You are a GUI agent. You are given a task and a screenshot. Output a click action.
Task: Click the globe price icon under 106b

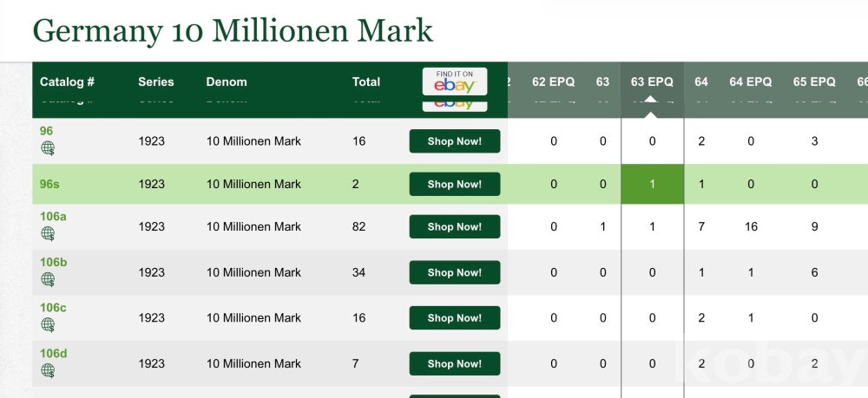point(48,279)
